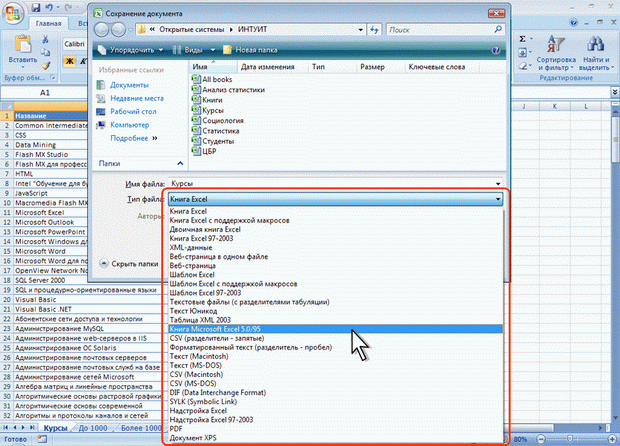The height and width of the screenshot is (446, 620).
Task: Click the Save icon in Quick Access toolbar
Action: pos(36,7)
